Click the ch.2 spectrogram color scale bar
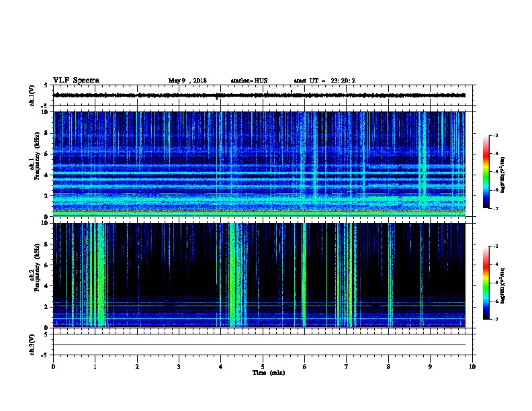The width and height of the screenshot is (532, 411). [x=486, y=283]
